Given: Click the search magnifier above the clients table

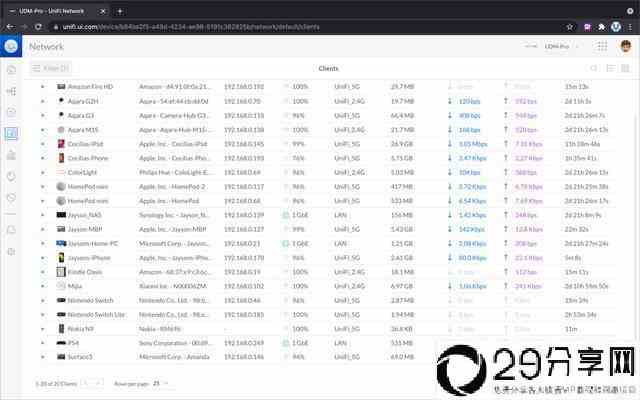Looking at the screenshot, I should (x=594, y=68).
